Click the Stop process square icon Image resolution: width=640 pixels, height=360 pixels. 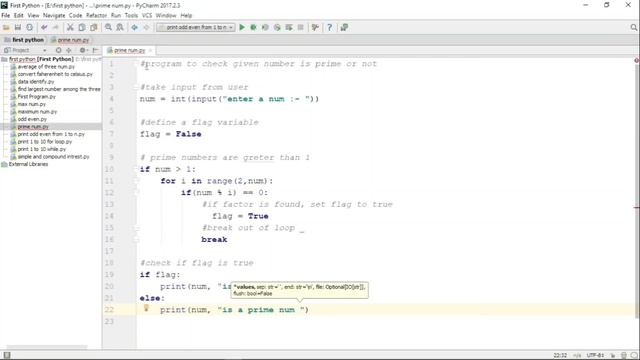(300, 27)
